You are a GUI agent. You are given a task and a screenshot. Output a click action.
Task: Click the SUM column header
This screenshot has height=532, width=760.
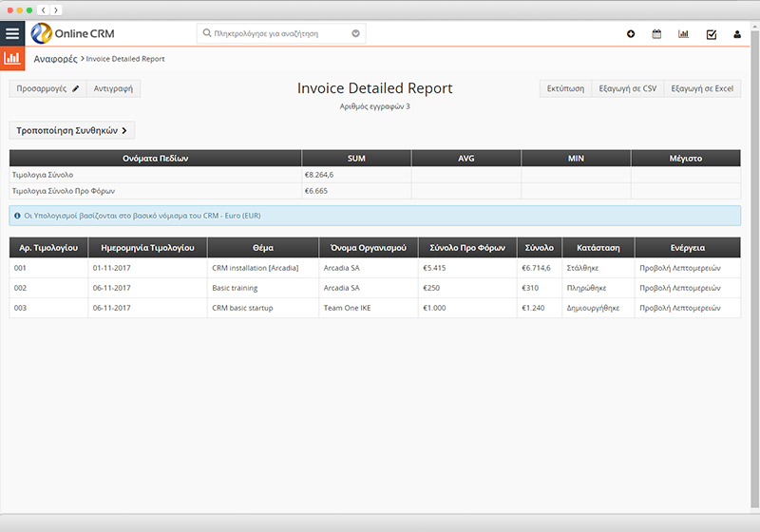(356, 159)
